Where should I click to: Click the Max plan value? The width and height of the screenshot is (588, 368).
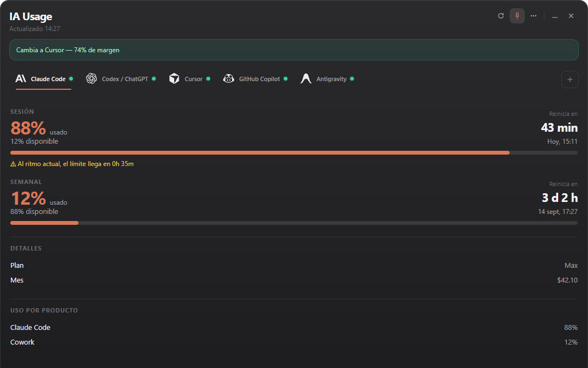tap(571, 265)
